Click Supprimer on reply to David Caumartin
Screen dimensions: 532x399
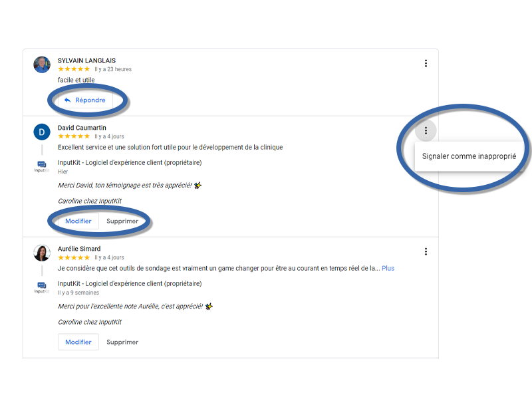tap(122, 221)
